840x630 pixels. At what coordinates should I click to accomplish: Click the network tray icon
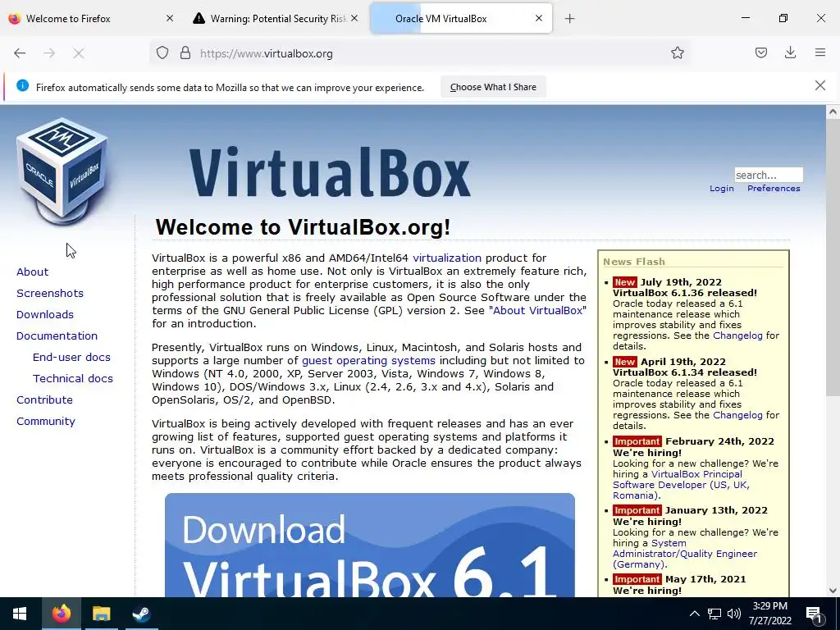[714, 614]
